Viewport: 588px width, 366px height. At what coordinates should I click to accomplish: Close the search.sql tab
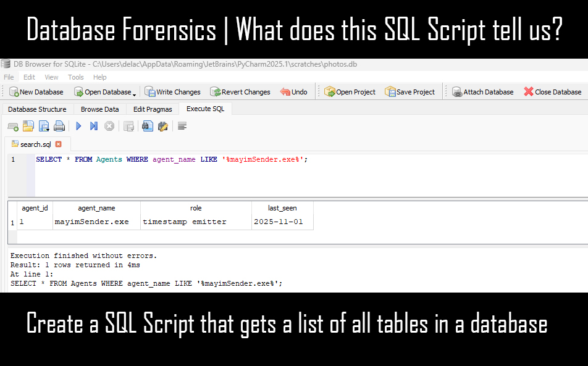coord(59,144)
